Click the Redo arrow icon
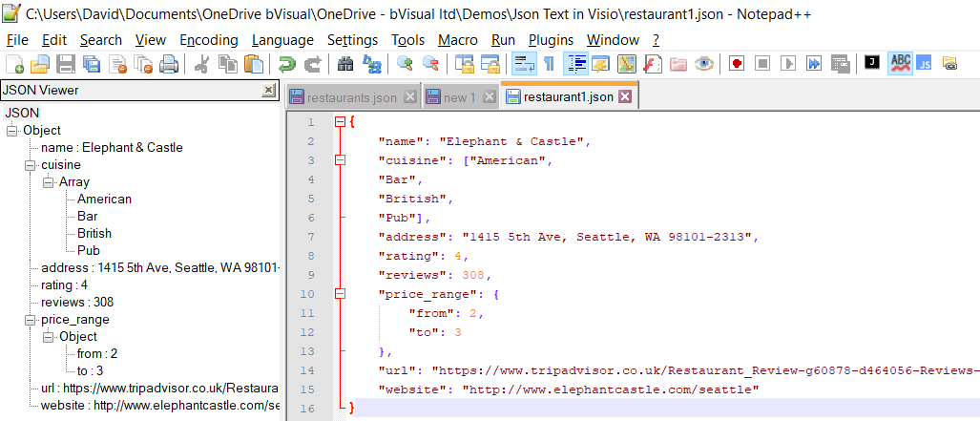Image resolution: width=980 pixels, height=421 pixels. pos(312,64)
